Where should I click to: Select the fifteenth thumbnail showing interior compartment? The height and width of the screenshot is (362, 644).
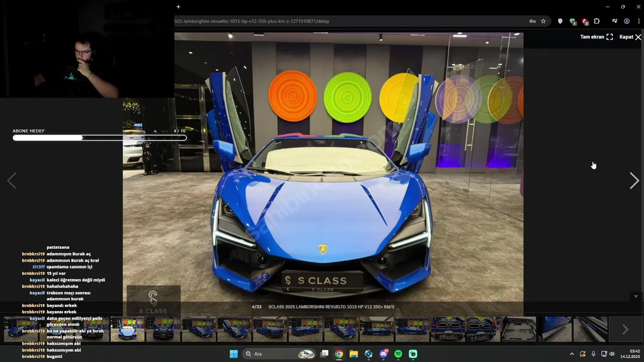519,329
